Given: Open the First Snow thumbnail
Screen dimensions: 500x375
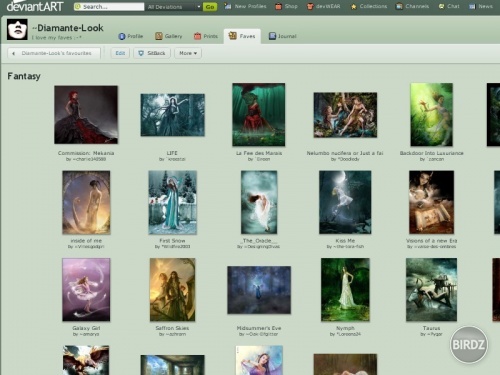Looking at the screenshot, I should tap(173, 202).
